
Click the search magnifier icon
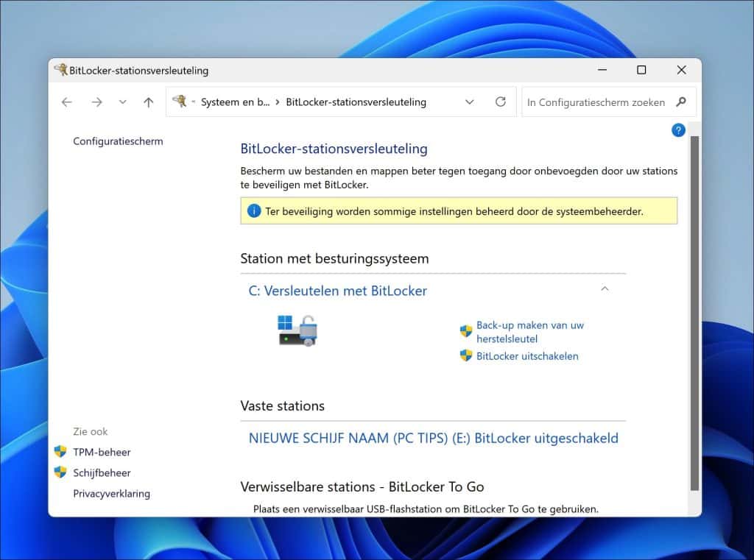point(681,102)
